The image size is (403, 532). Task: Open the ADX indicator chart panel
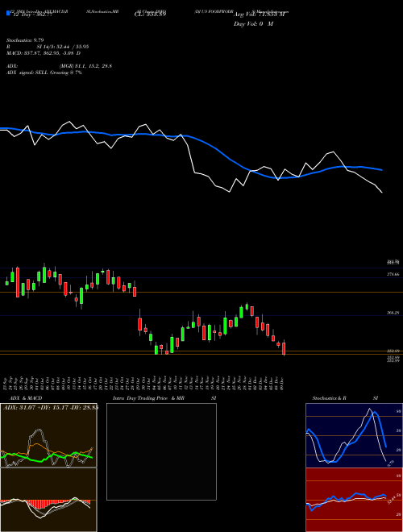(x=48, y=435)
